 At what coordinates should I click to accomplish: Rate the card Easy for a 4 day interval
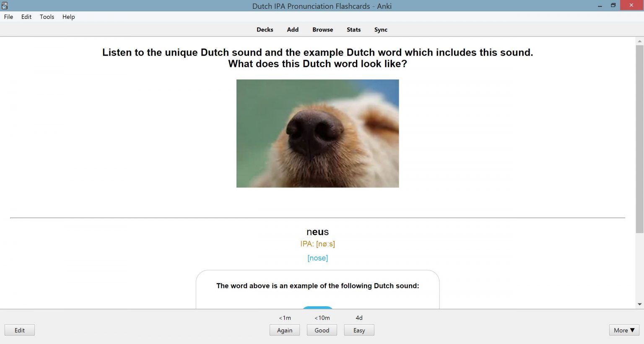point(359,330)
